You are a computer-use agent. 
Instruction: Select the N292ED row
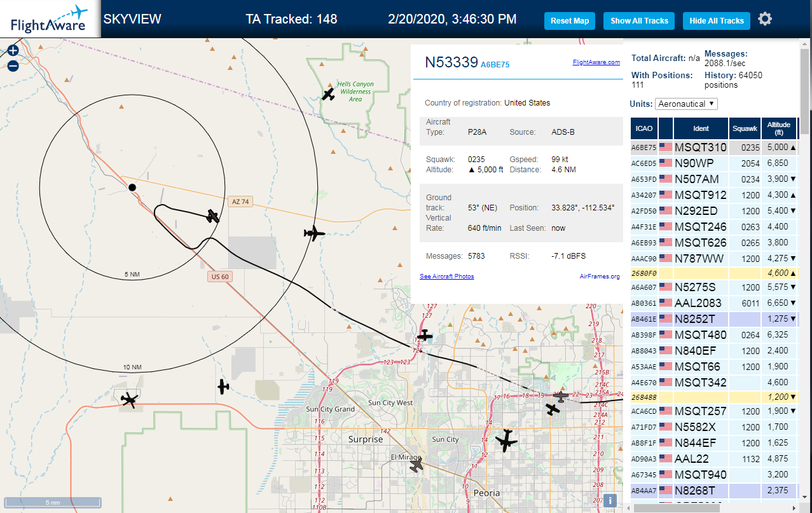714,211
